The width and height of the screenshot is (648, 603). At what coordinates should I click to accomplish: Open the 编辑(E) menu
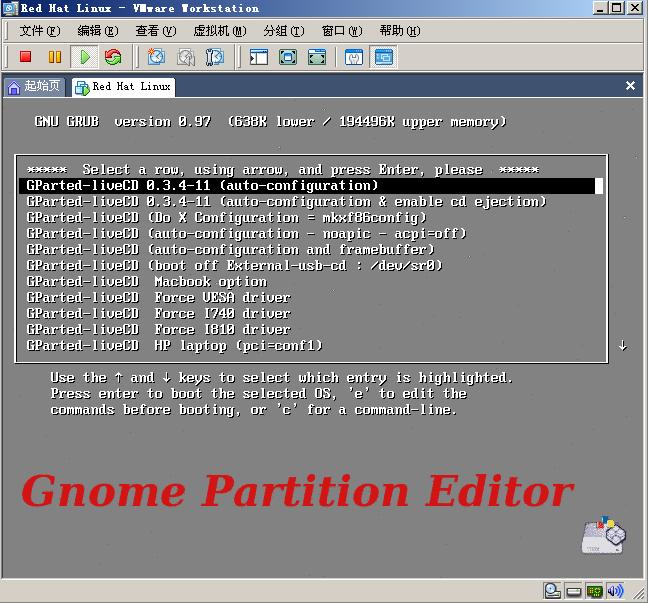98,31
